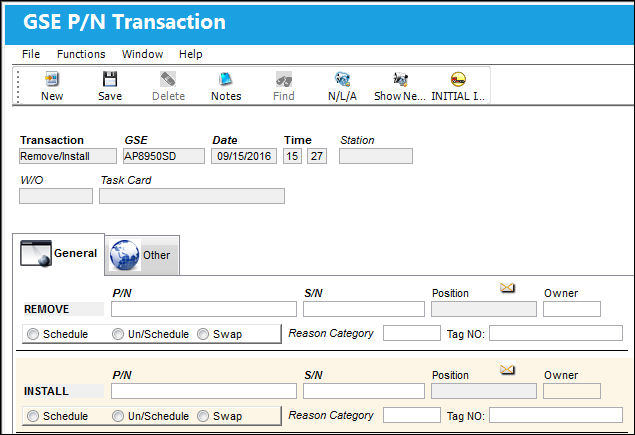Switch to the General tab
Viewport: 635px width, 435px height.
(59, 254)
